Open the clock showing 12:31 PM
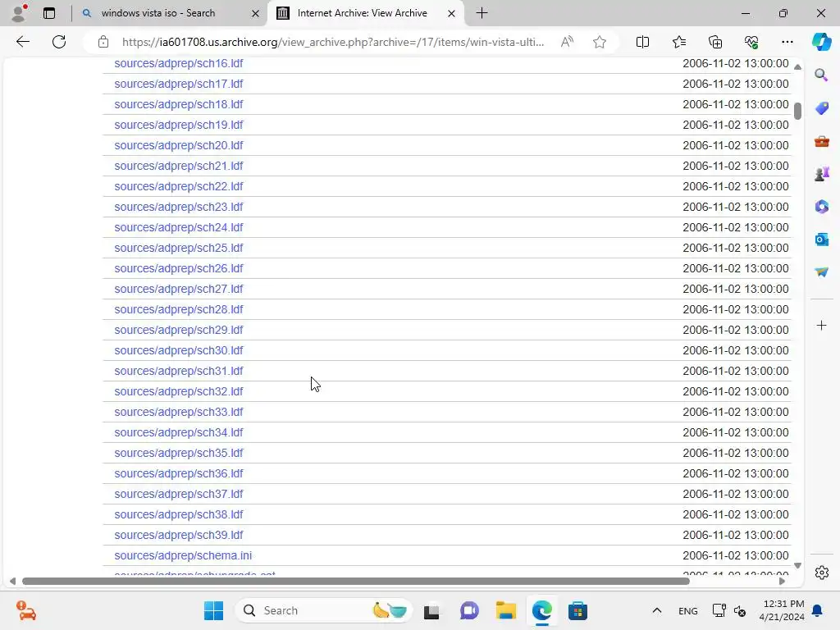The height and width of the screenshot is (630, 840). 782,610
